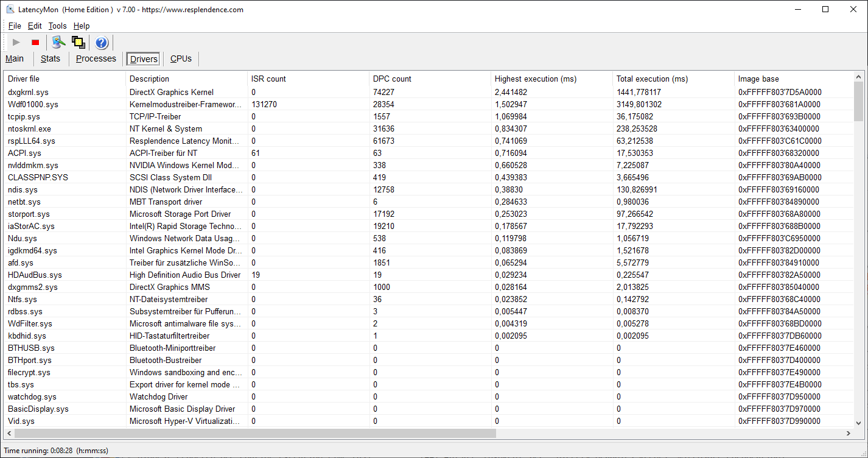Select the dxgmms2.sys driver row
Image resolution: width=868 pixels, height=458 pixels.
coord(429,287)
